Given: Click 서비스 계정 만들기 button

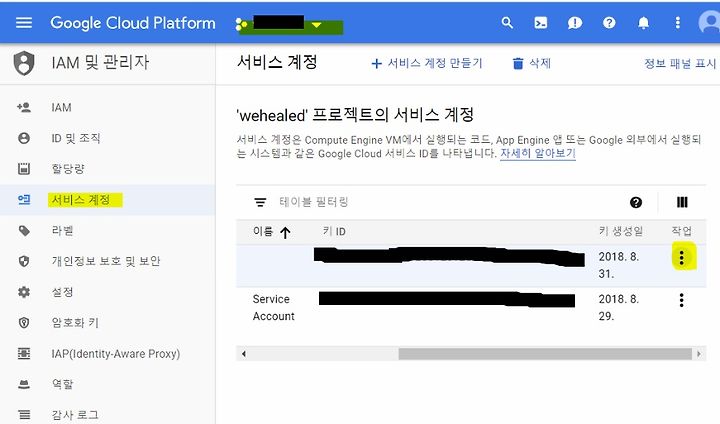Looking at the screenshot, I should click(427, 63).
